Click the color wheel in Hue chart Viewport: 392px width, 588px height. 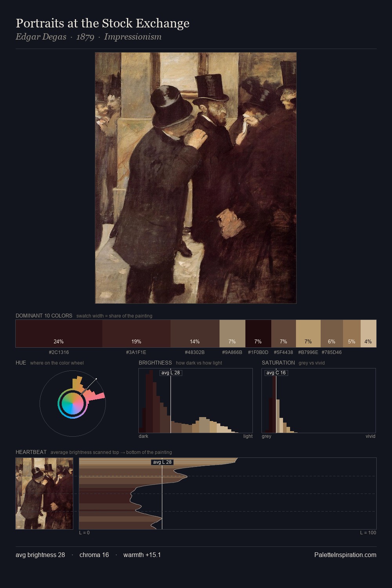point(73,403)
